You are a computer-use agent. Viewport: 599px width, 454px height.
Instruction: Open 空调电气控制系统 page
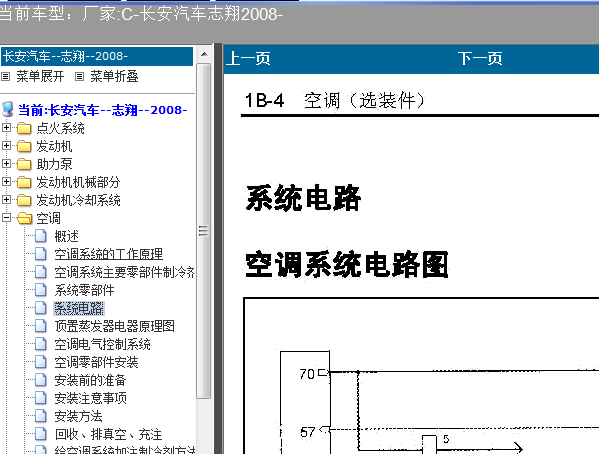pos(102,344)
